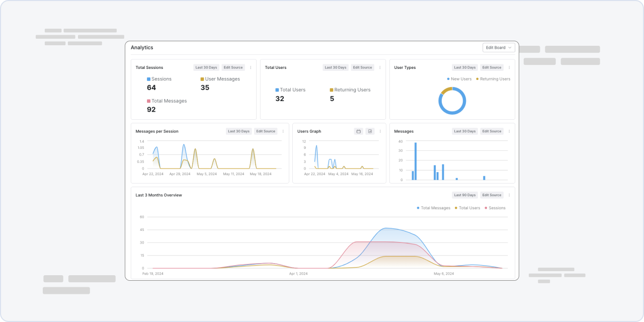This screenshot has height=322, width=644.
Task: Open Last 30 Days range in User Types
Action: click(x=465, y=67)
